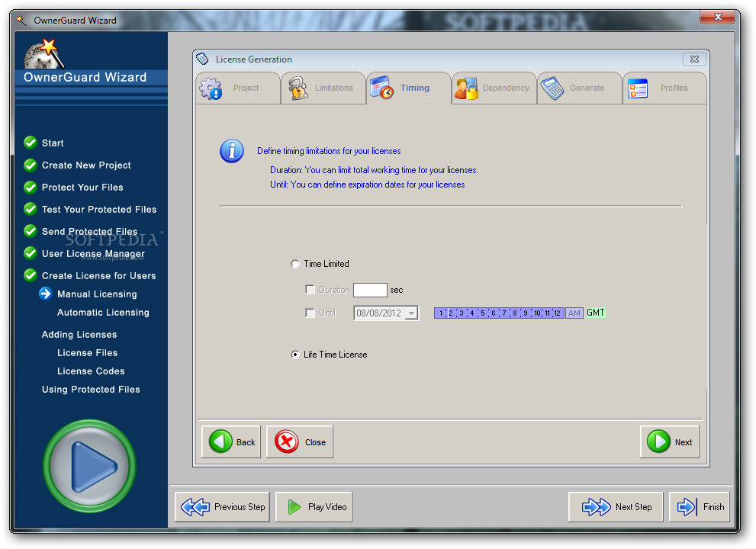Click the hedgehog wizard logo
Screen dimensions: 756x549
pos(43,54)
